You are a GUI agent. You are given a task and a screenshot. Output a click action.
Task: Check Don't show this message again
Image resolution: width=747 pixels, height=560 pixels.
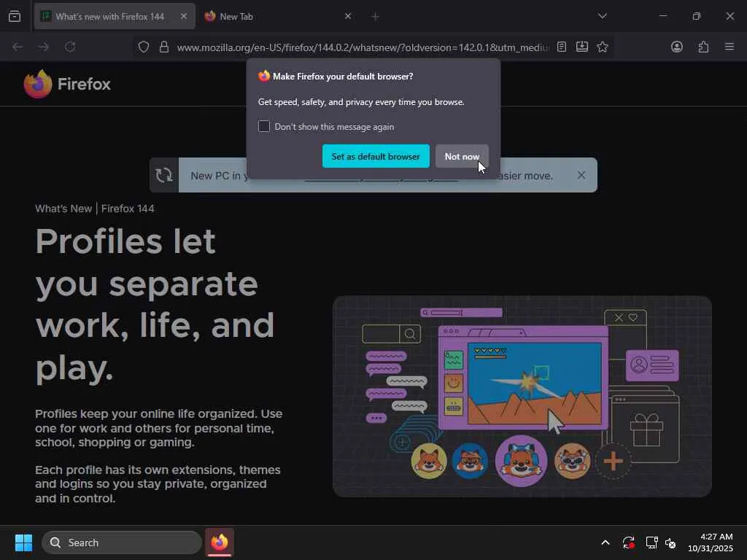264,126
